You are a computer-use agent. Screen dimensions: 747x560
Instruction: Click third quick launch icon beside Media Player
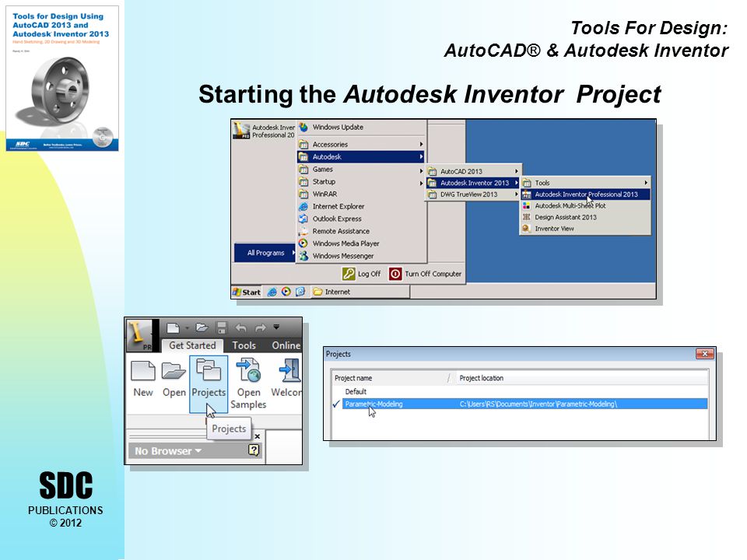click(300, 292)
